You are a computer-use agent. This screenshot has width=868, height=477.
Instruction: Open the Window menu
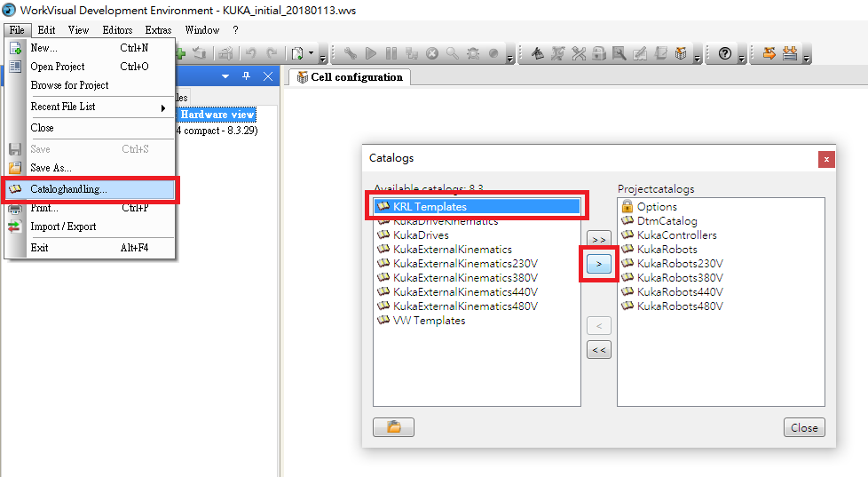(x=202, y=30)
